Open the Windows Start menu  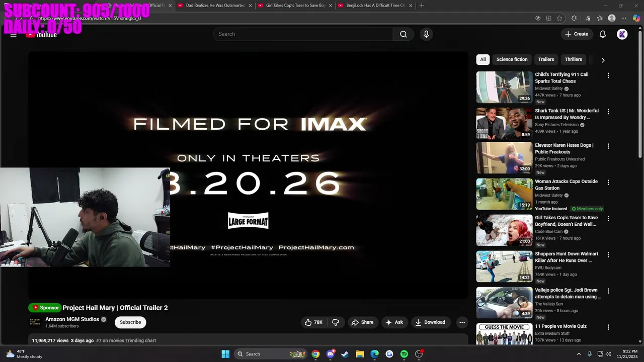click(225, 354)
